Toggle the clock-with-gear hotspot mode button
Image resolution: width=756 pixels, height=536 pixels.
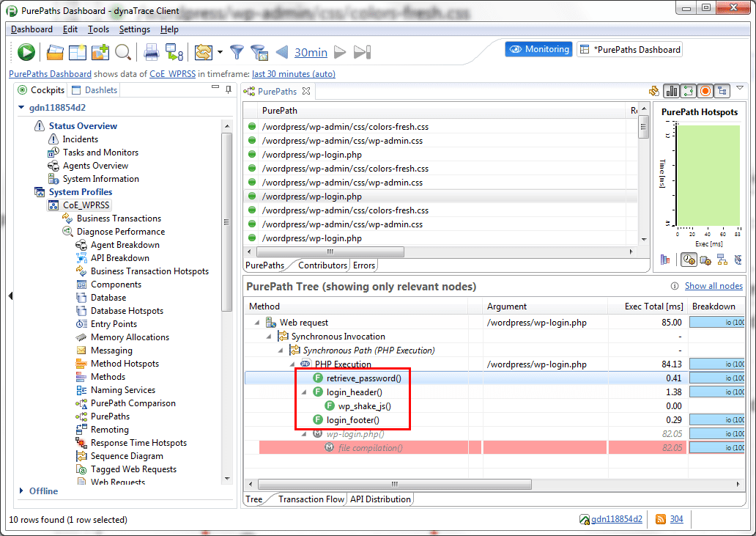[x=689, y=260]
